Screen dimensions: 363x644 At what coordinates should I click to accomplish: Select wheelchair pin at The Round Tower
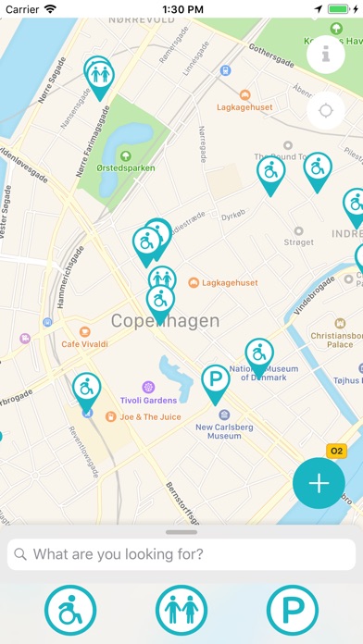pyautogui.click(x=271, y=176)
